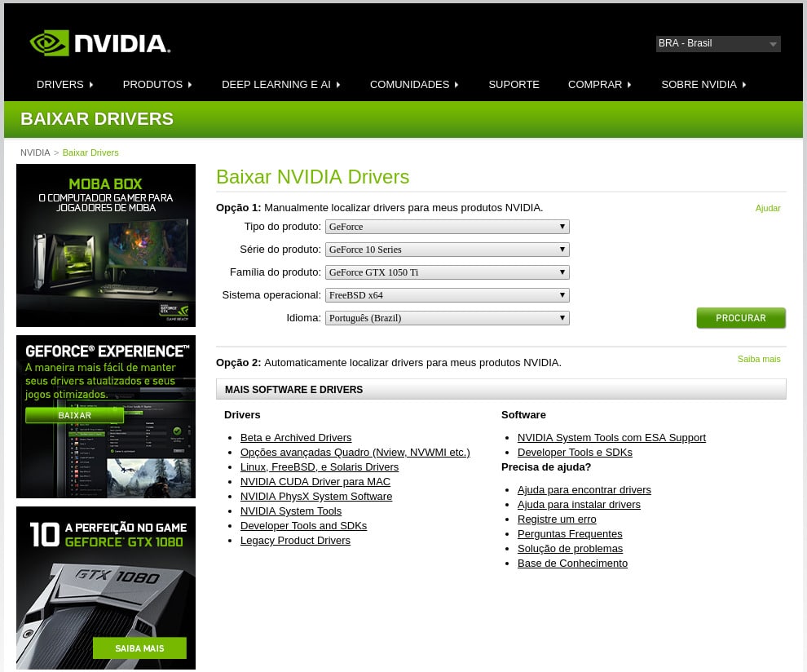Open the Produtos navigation menu
The image size is (807, 672).
tap(157, 85)
